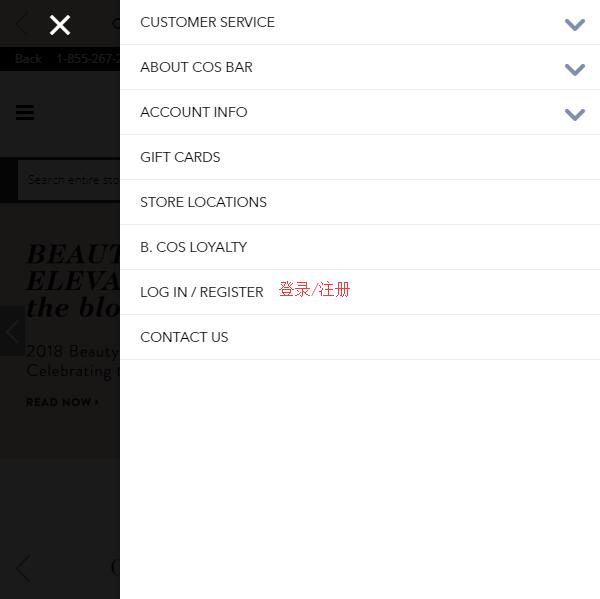Click the bottom-left back arrow icon

tap(23, 568)
